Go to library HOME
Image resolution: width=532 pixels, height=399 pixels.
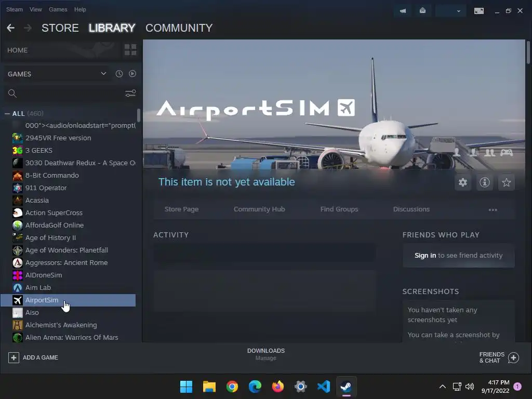[x=17, y=50]
